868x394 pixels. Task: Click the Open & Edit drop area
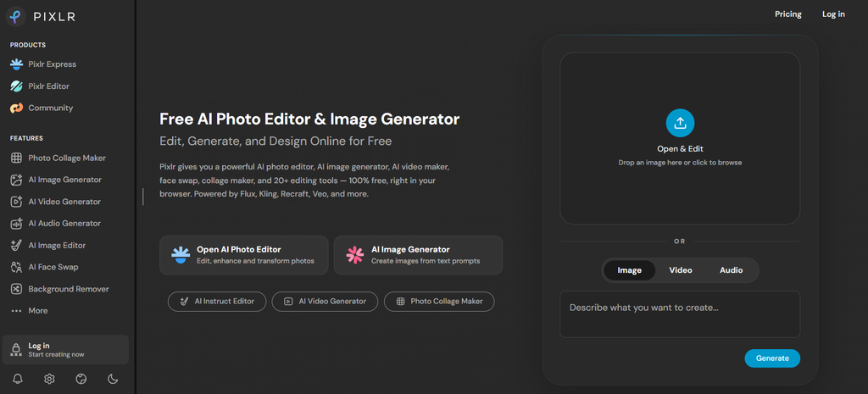(680, 138)
